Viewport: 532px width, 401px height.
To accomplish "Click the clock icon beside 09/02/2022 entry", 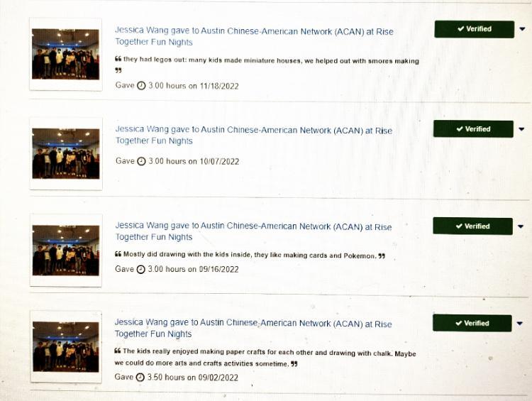I will [x=140, y=377].
